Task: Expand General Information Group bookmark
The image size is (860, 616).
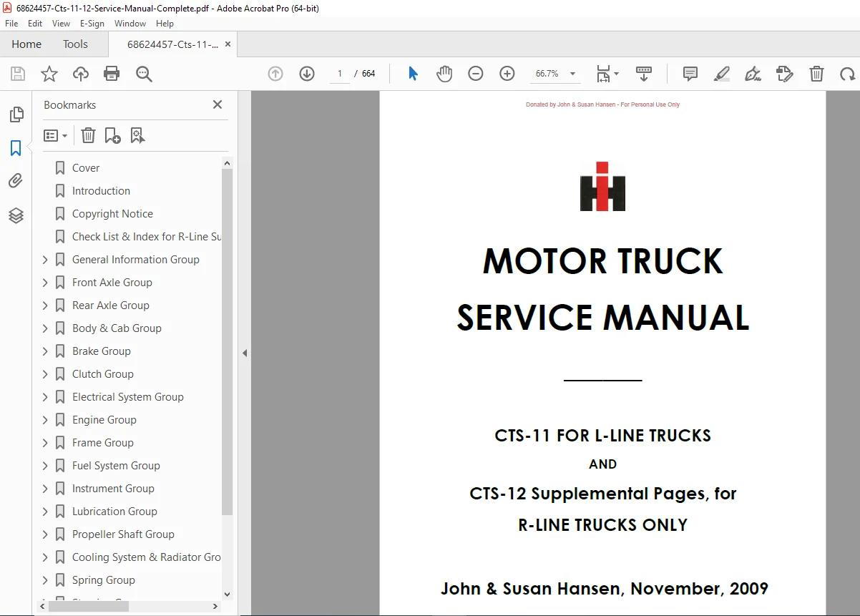Action: coord(45,260)
